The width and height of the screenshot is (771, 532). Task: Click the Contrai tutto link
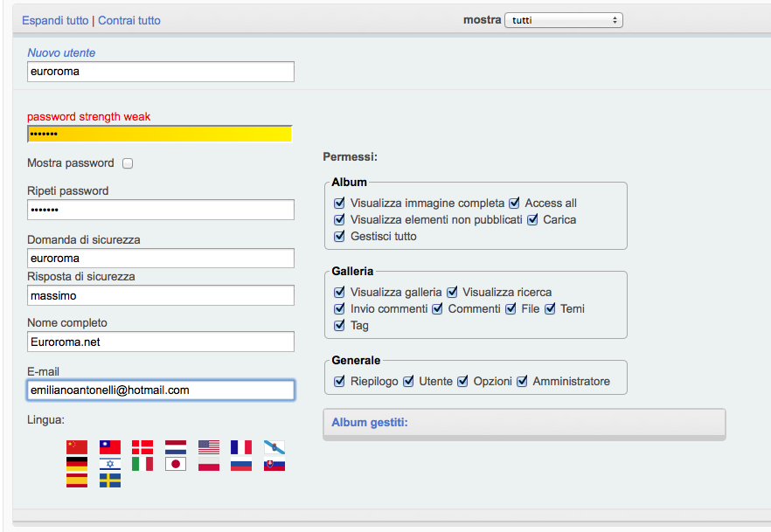(x=129, y=21)
